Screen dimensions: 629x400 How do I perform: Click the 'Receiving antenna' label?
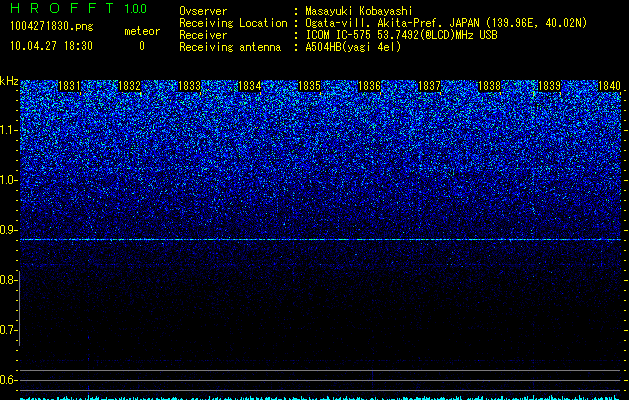[x=230, y=47]
